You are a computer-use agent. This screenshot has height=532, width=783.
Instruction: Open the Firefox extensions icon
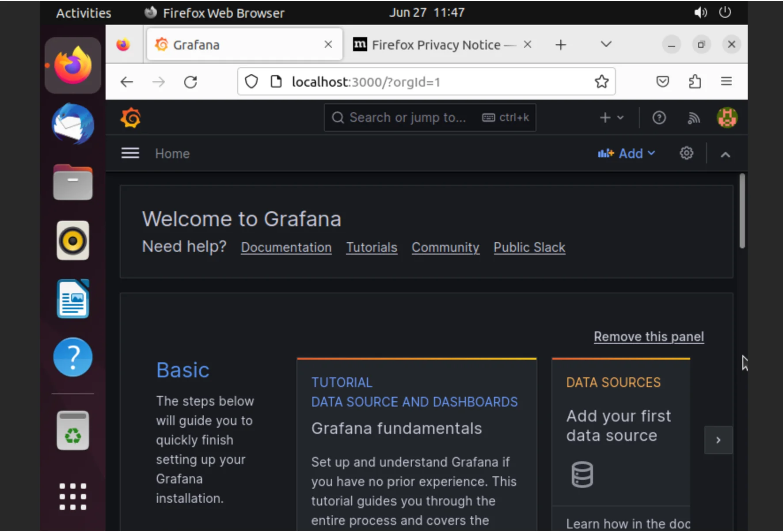coord(695,81)
